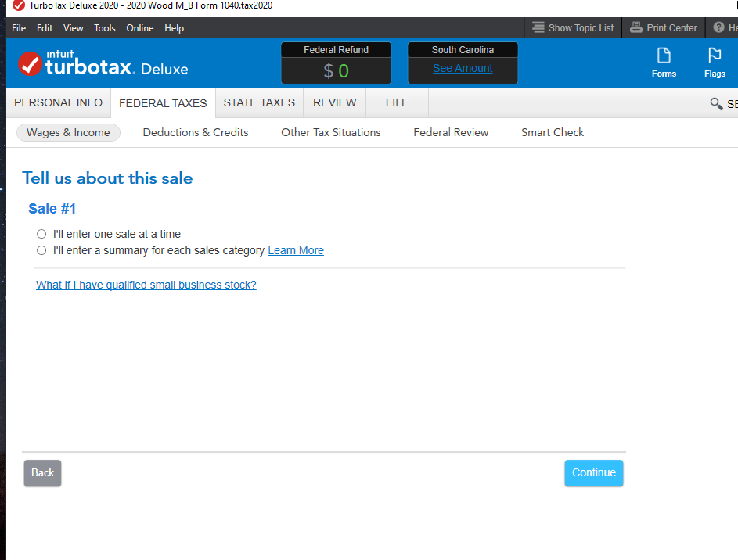Click the Continue button

[x=594, y=472]
